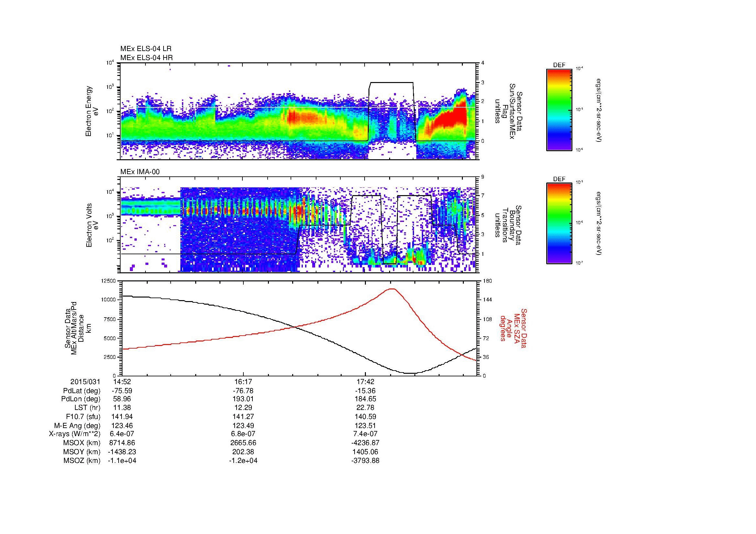Viewport: 756px width, 534px height.
Task: Click the X-rays value '6.8e-07'
Action: [x=243, y=434]
